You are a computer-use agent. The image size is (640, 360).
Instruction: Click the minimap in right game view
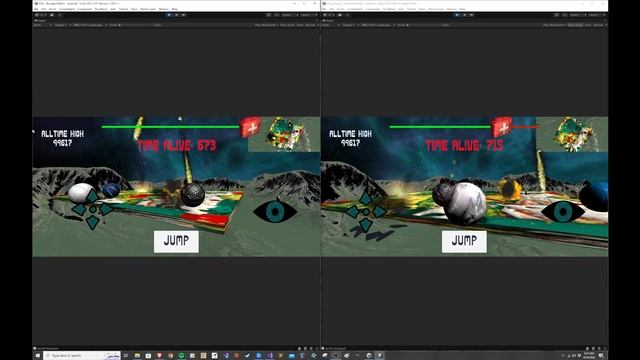572,134
